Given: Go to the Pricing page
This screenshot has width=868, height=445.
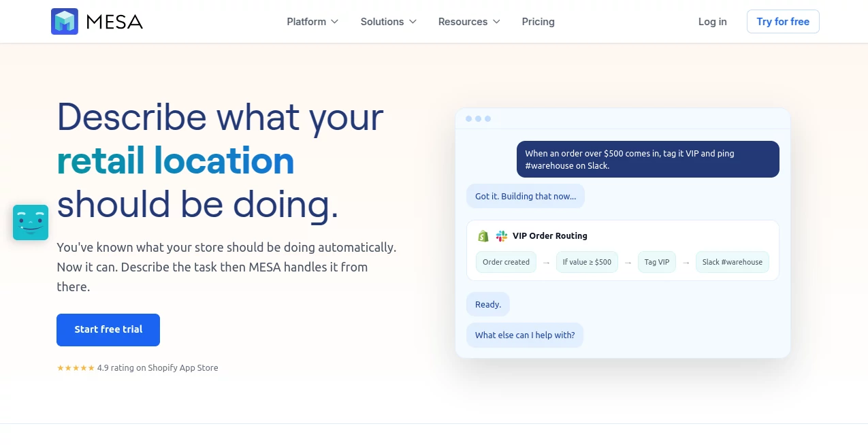Looking at the screenshot, I should (539, 22).
